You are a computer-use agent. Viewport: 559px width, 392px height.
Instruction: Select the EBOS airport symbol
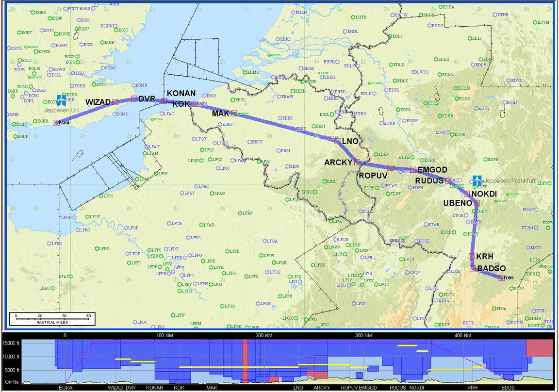(x=205, y=96)
